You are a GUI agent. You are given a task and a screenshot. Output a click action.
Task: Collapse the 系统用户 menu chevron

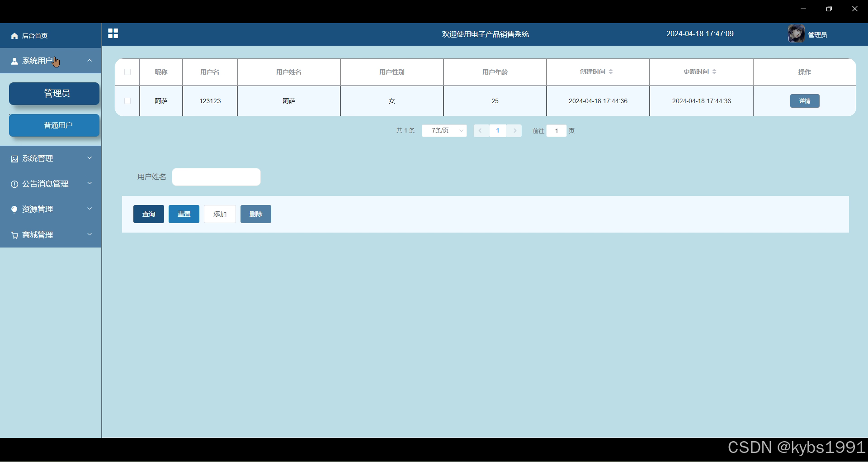click(90, 60)
